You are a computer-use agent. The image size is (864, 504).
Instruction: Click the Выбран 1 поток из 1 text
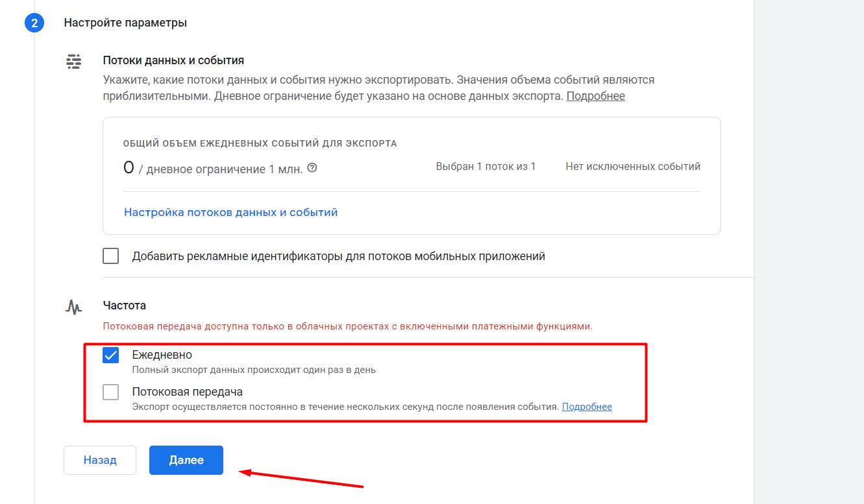pyautogui.click(x=486, y=166)
